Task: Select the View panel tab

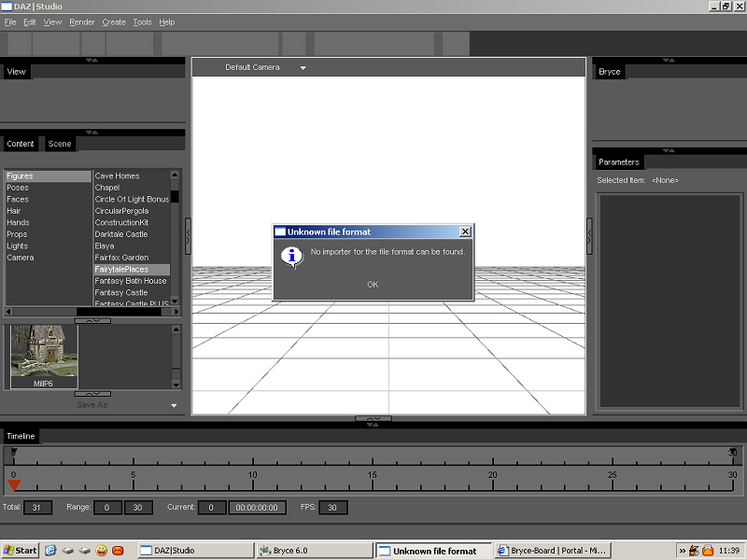Action: 16,72
